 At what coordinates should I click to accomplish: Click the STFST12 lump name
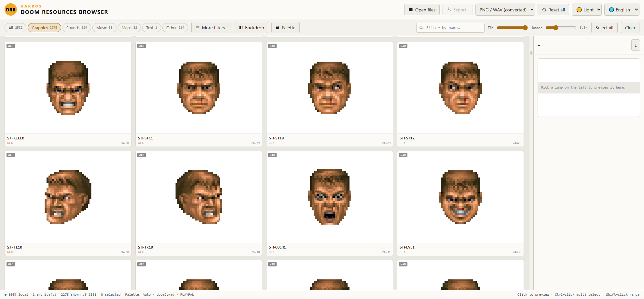pos(407,138)
